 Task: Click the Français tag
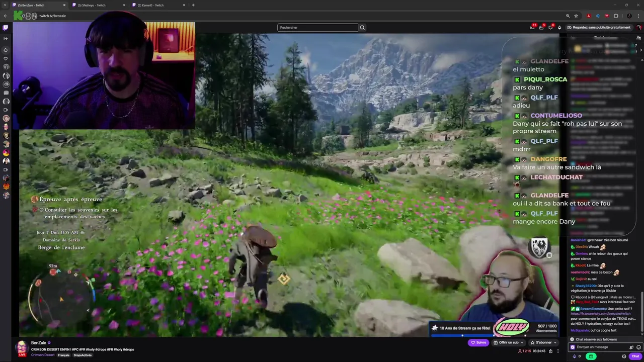pos(64,355)
